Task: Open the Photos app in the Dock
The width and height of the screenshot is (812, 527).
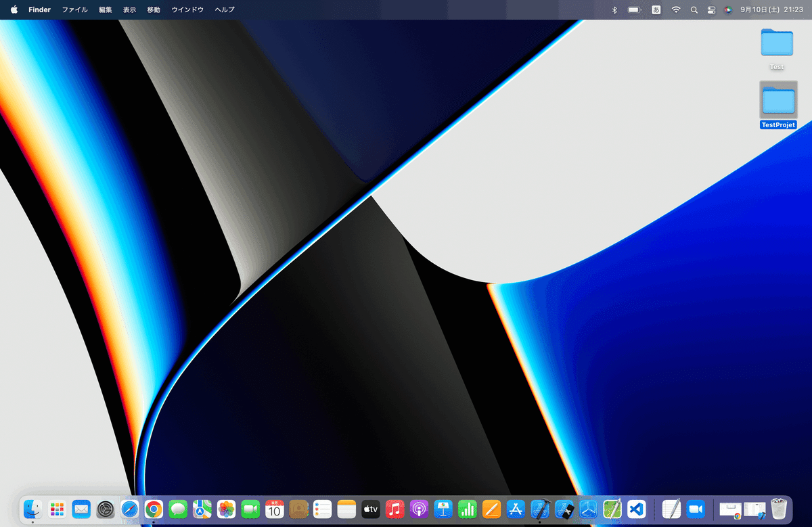Action: pos(226,509)
